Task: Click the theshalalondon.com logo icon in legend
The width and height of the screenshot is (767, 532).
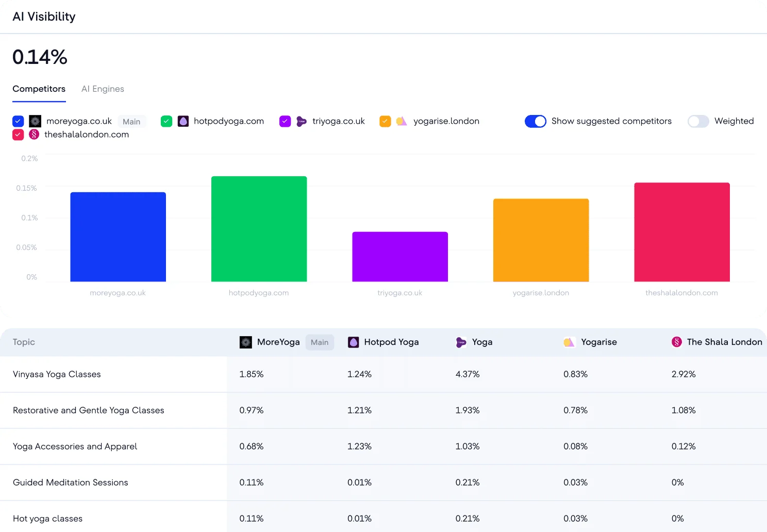Action: coord(34,135)
